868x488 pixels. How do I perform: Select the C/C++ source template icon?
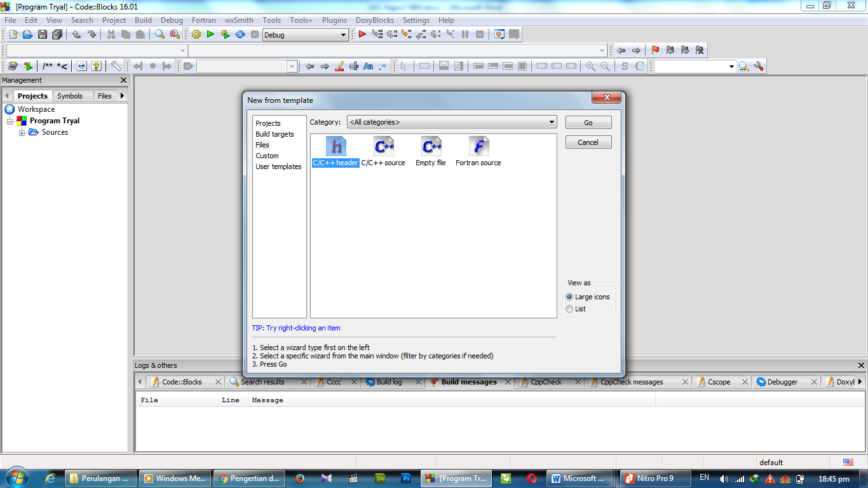[x=384, y=146]
